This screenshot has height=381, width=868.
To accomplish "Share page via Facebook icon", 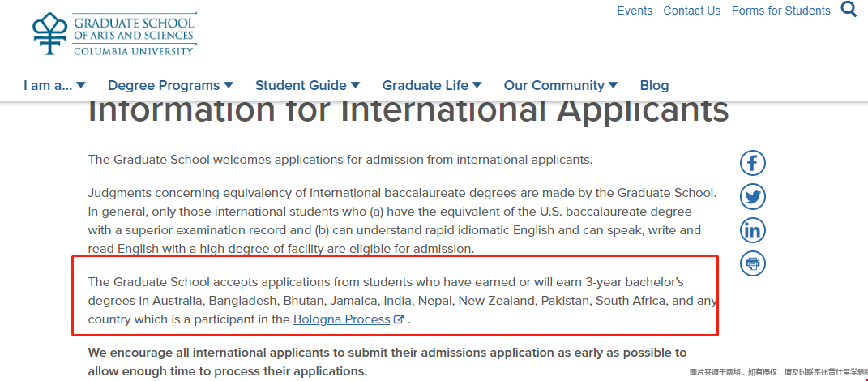I will point(752,164).
